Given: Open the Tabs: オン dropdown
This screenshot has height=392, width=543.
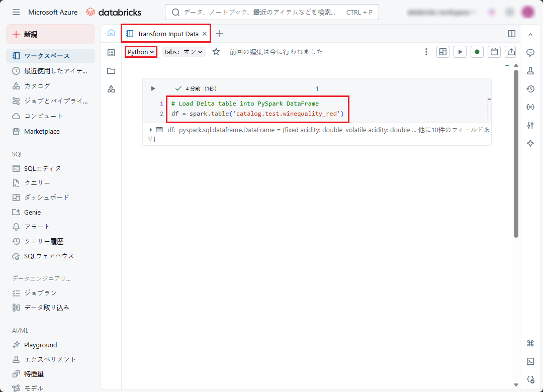Looking at the screenshot, I should coord(183,52).
